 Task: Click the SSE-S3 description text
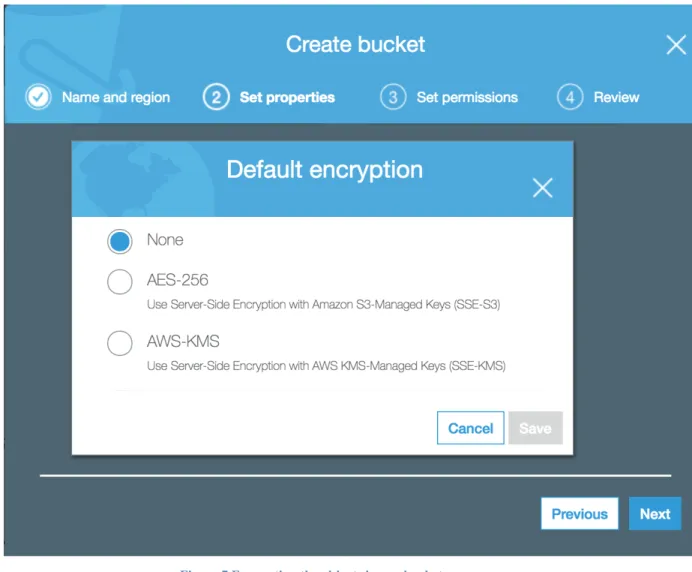[323, 305]
